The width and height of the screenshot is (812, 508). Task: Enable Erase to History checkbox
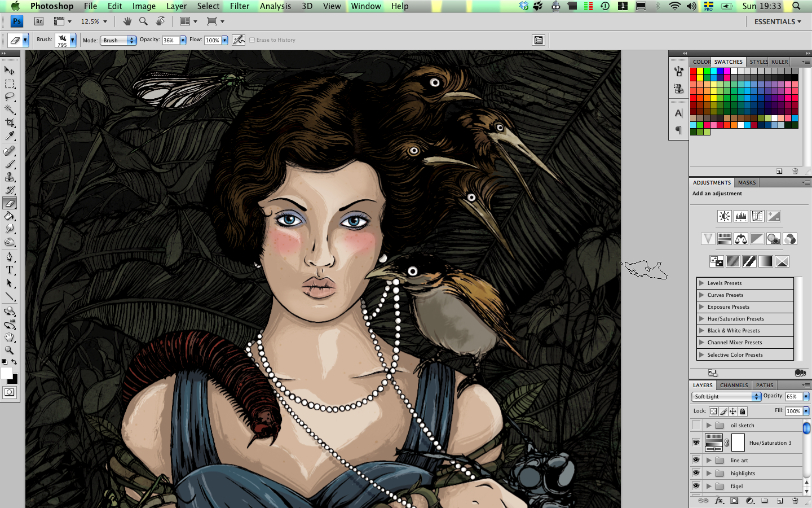coord(251,40)
